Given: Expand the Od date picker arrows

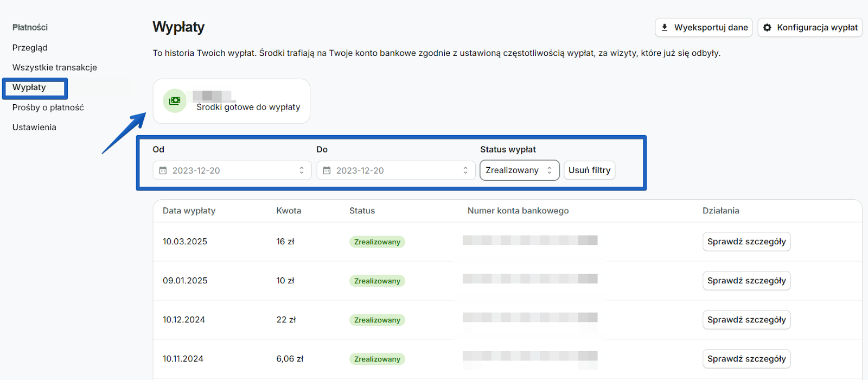Looking at the screenshot, I should coord(302,170).
